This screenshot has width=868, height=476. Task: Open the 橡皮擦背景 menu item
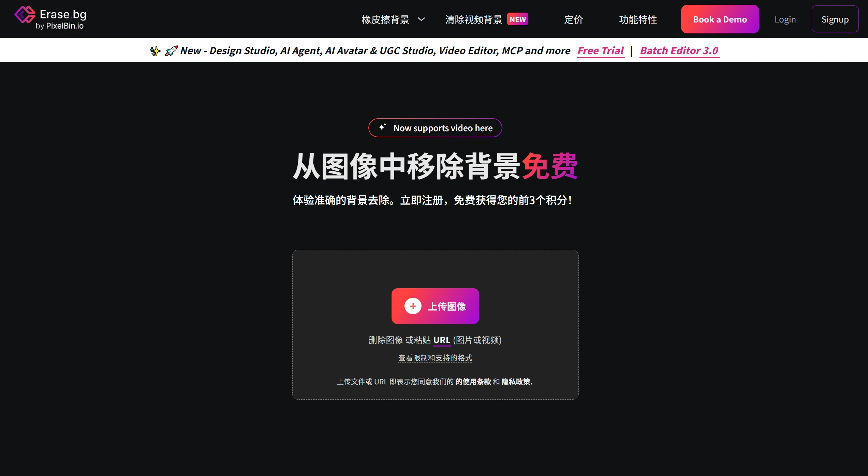tap(385, 19)
